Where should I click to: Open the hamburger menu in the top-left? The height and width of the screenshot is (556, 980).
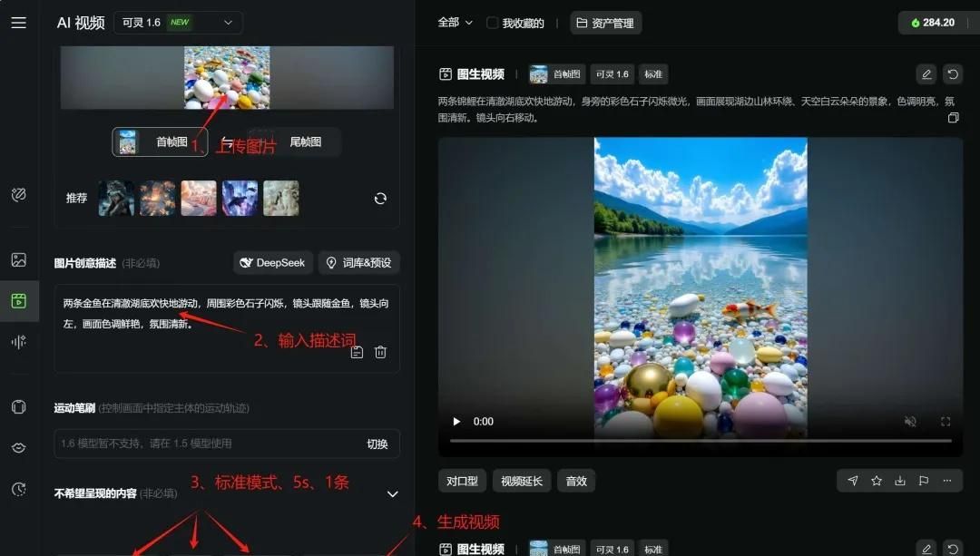pos(18,23)
